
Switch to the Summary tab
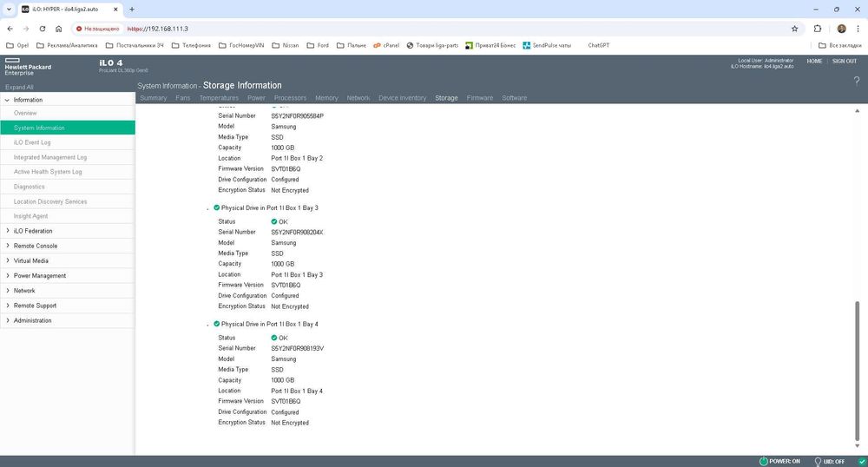pyautogui.click(x=154, y=98)
